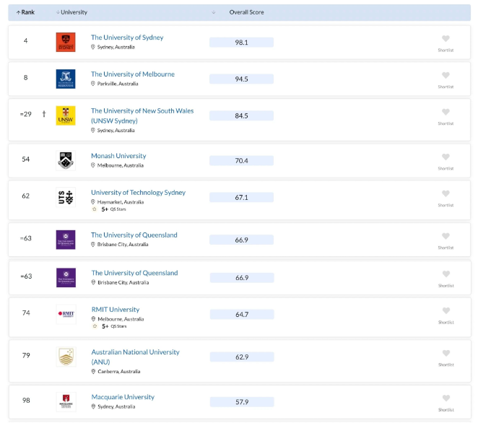Viewport: 504px width, 436px height.
Task: Click Parkville, Australia location text
Action: pyautogui.click(x=118, y=84)
